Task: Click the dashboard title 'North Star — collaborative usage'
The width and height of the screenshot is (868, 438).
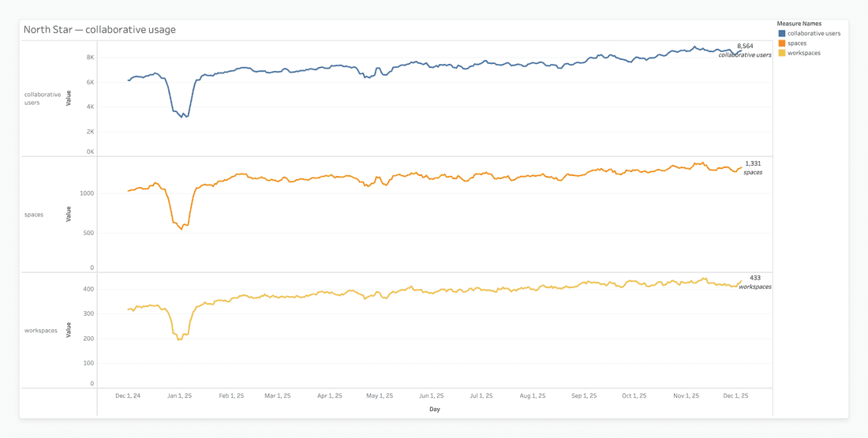Action: point(99,30)
